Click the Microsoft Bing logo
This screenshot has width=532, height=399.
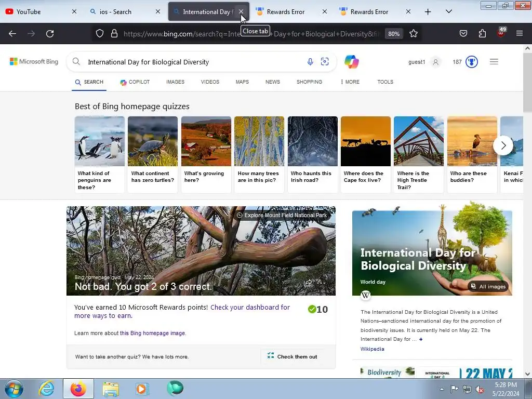[x=34, y=61]
